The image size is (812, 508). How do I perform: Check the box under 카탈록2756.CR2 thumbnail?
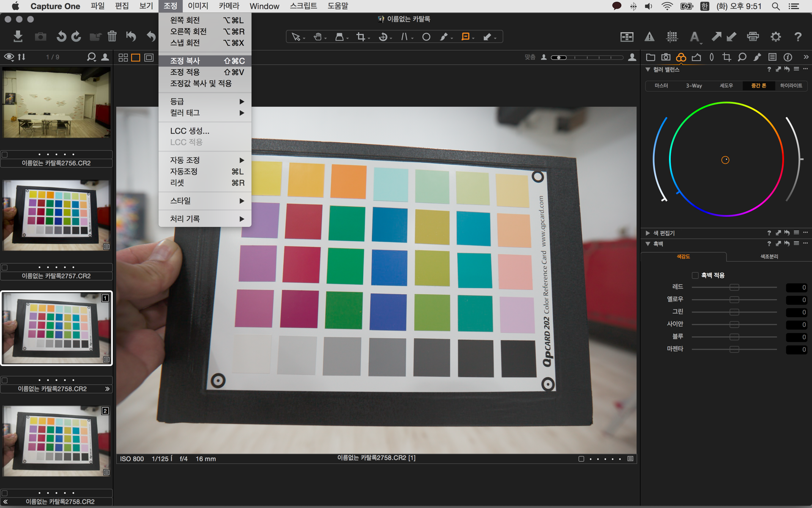click(5, 155)
